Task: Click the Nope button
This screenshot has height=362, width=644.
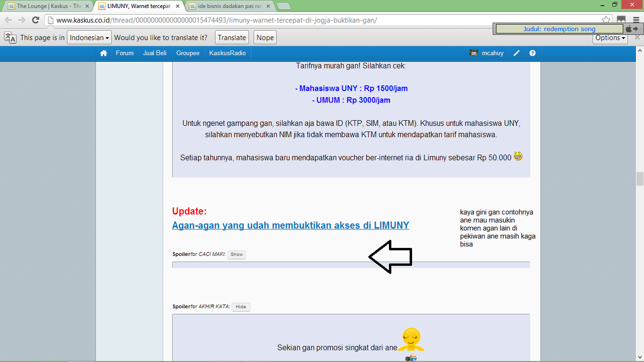Action: 265,38
